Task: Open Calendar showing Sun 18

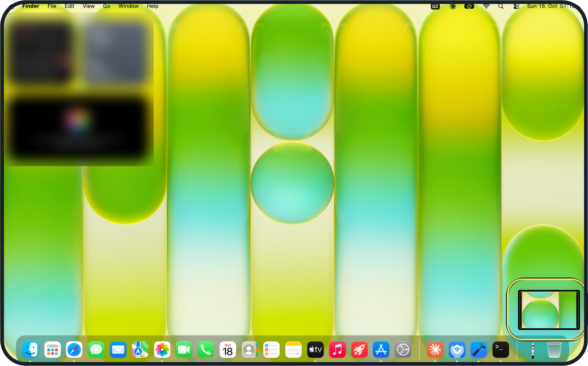Action: (x=228, y=350)
